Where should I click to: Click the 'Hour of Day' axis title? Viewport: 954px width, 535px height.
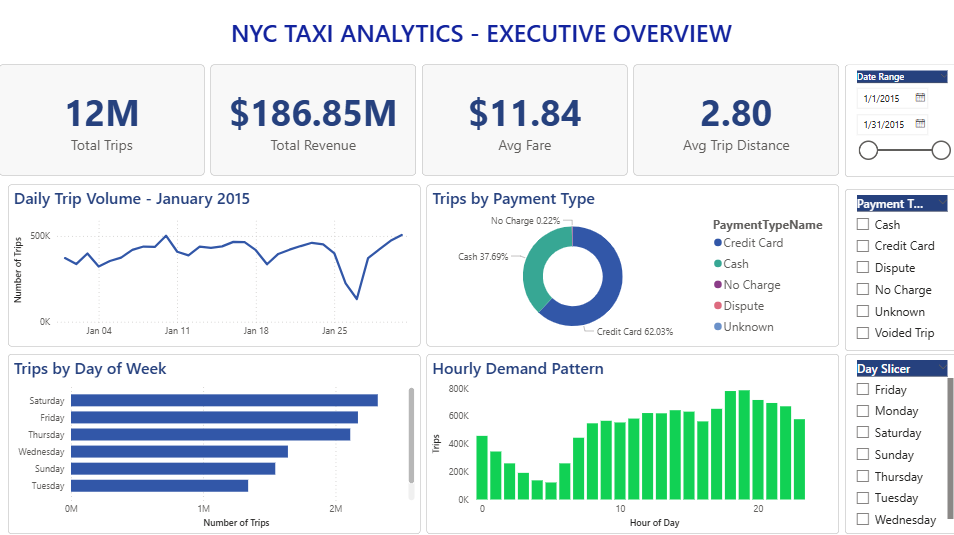[x=654, y=523]
